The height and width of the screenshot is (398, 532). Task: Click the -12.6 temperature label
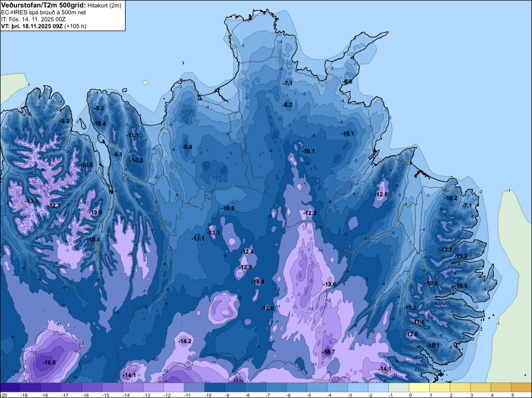[381, 194]
